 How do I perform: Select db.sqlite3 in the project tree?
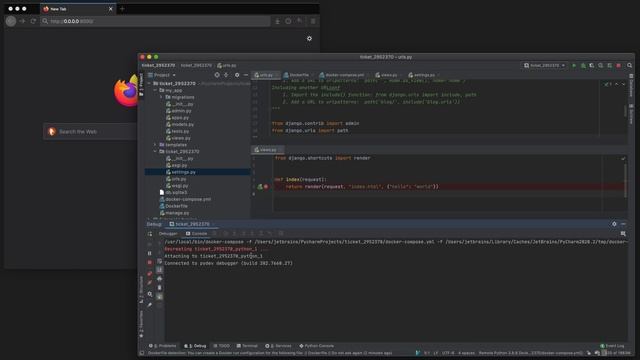coord(173,192)
